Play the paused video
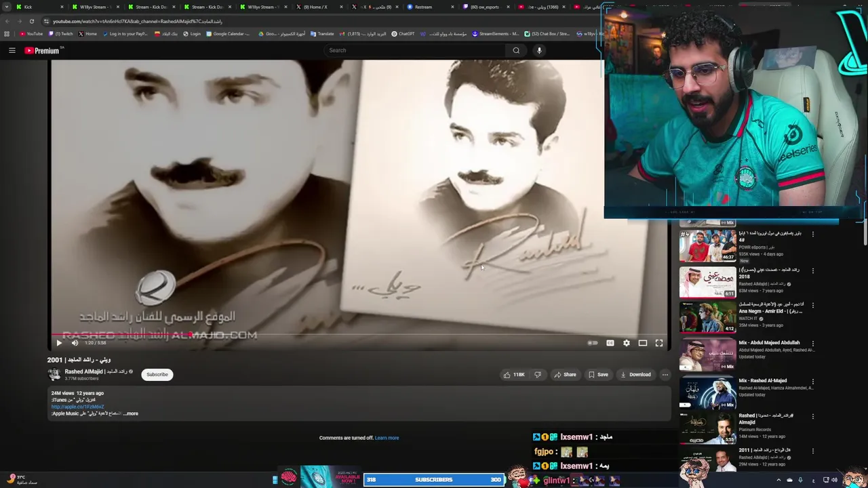The image size is (868, 488). click(x=58, y=343)
